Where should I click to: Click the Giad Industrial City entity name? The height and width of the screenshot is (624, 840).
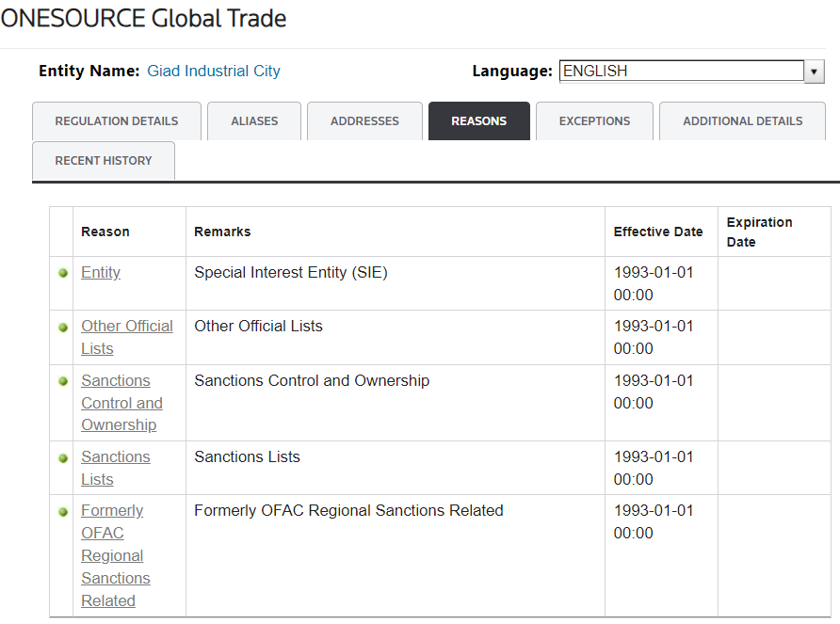214,72
